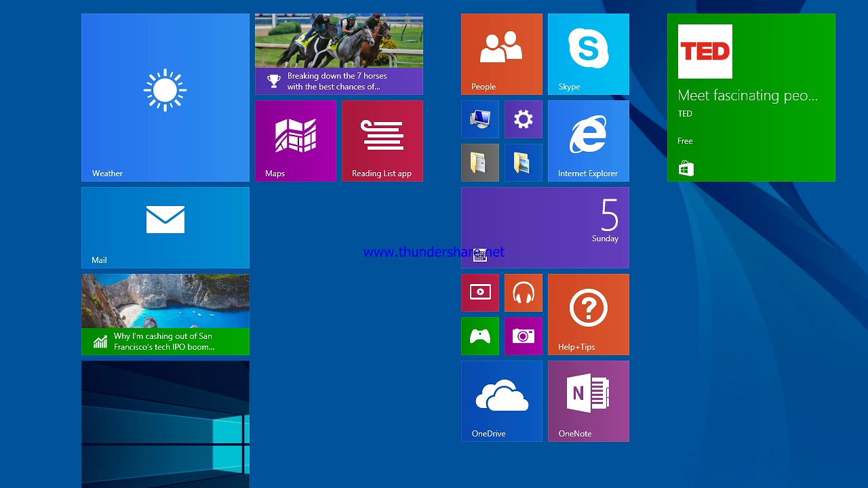Open the Pictures folder tile
The width and height of the screenshot is (868, 488).
[524, 163]
